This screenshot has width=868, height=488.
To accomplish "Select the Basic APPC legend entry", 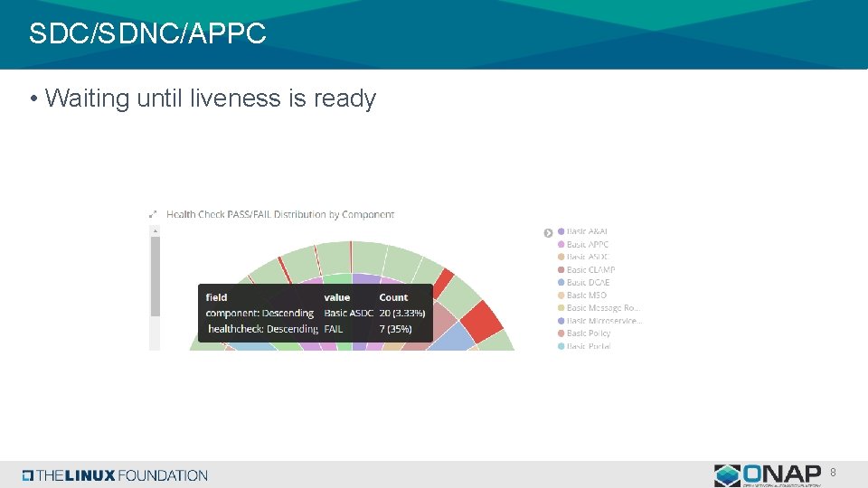I will pos(583,244).
